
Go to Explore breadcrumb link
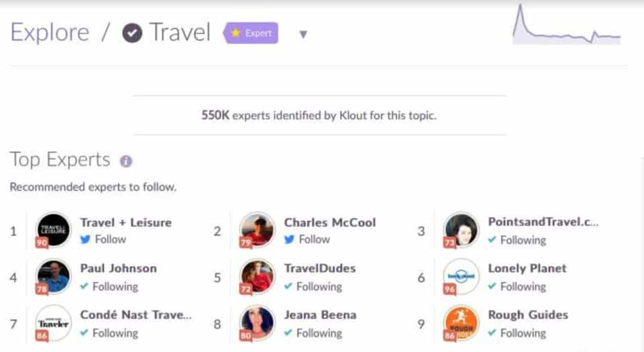coord(50,32)
